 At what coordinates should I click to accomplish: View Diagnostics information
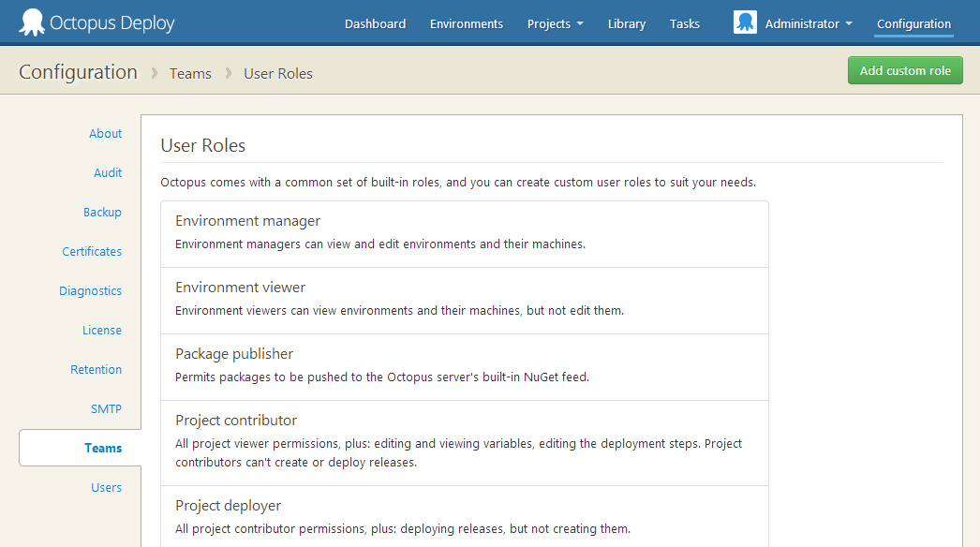pyautogui.click(x=90, y=290)
